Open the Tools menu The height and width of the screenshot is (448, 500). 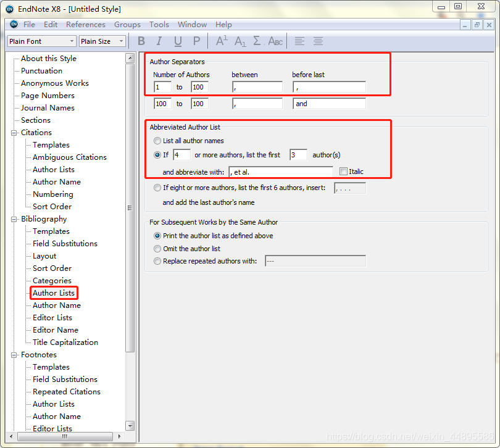(159, 25)
